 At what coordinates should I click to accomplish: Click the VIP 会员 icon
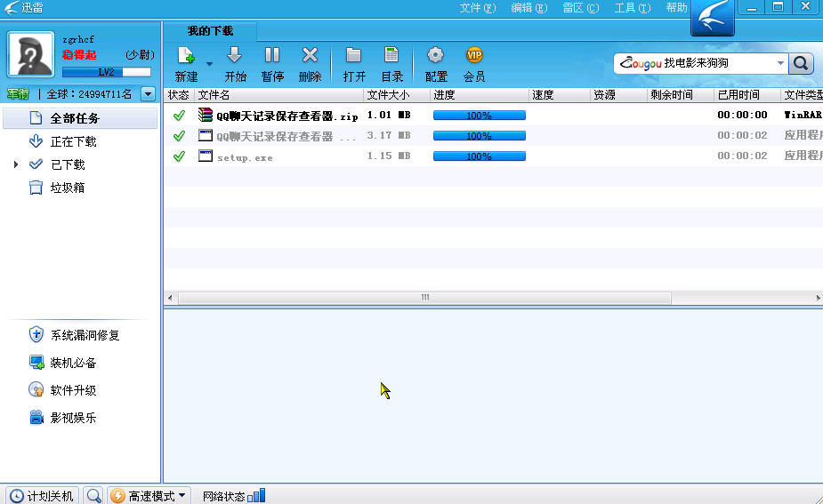[x=474, y=55]
